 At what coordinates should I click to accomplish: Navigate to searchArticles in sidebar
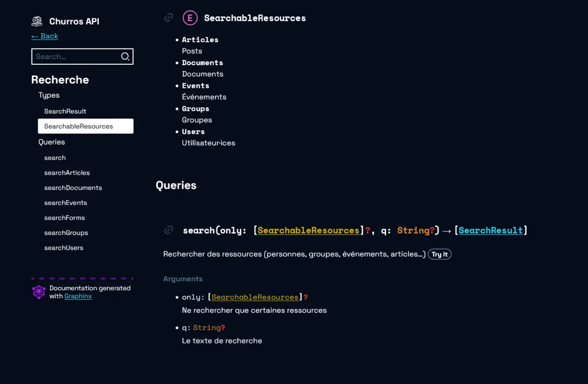tap(67, 173)
